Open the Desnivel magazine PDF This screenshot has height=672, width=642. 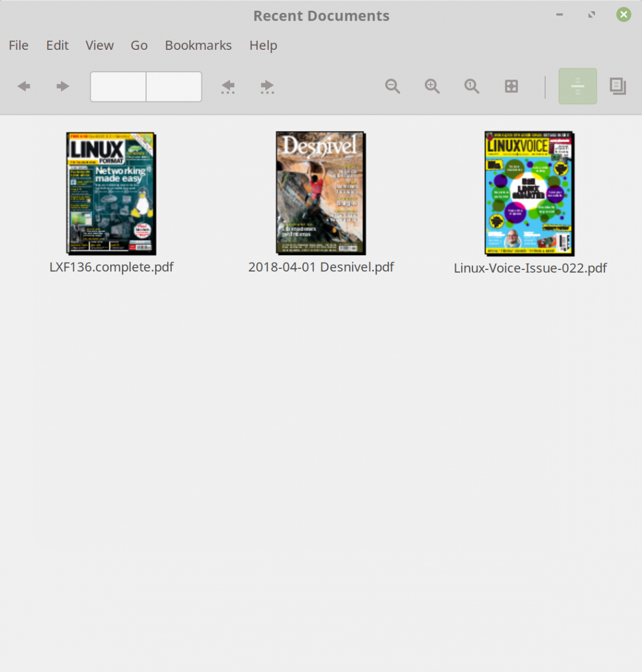coord(320,193)
